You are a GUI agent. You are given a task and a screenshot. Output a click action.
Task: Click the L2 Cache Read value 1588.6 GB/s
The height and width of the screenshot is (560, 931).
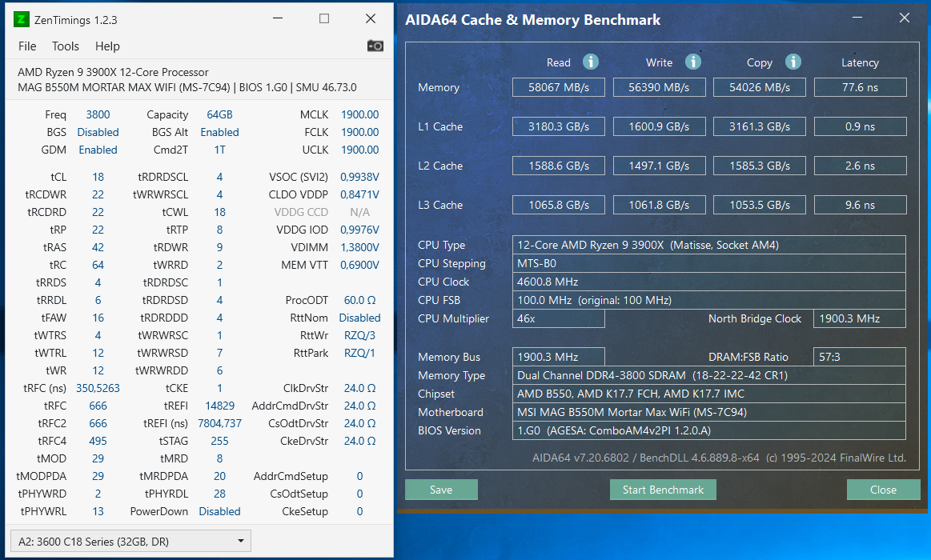pos(559,166)
